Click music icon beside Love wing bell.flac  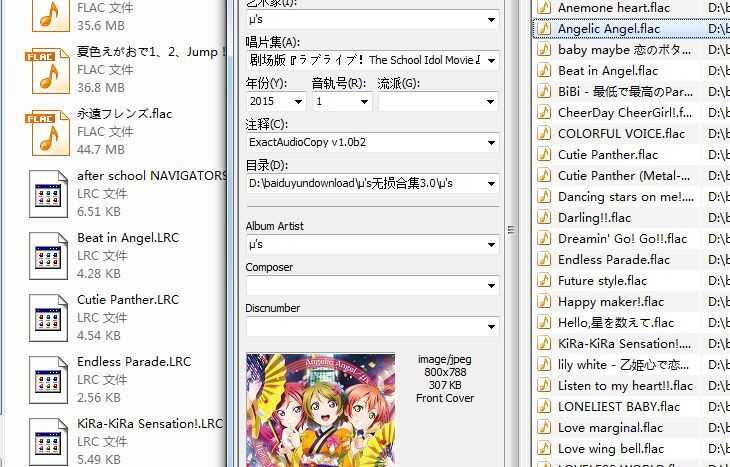[x=544, y=448]
